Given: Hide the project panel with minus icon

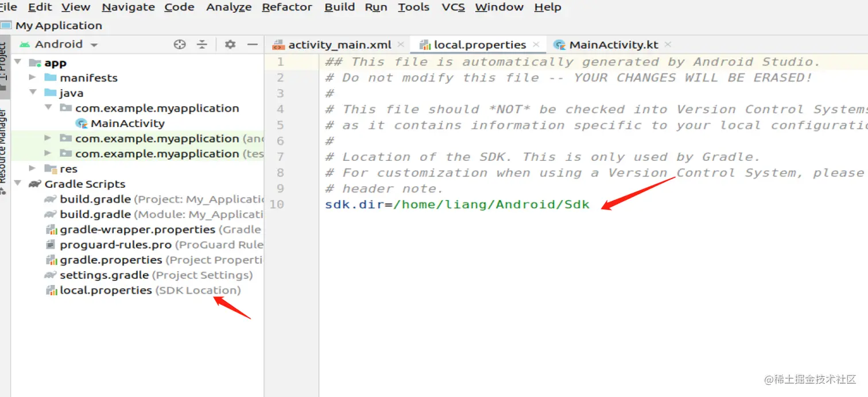Looking at the screenshot, I should [x=253, y=44].
